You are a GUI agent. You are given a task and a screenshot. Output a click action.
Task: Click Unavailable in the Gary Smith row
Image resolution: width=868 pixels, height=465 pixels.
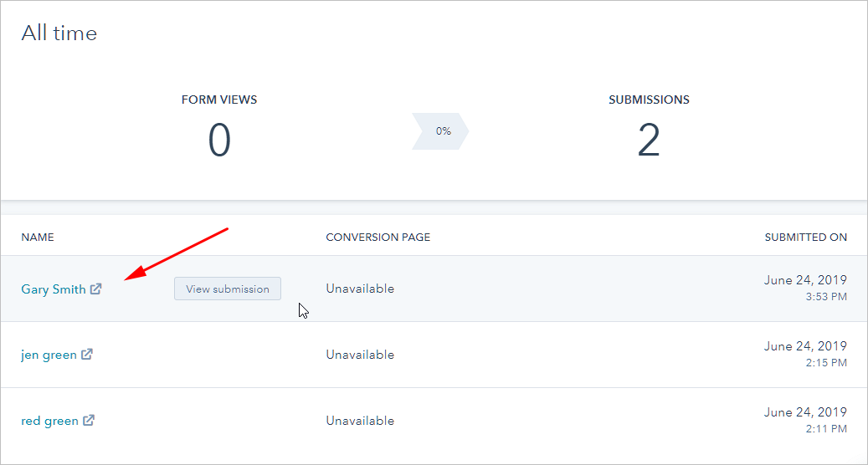click(360, 289)
